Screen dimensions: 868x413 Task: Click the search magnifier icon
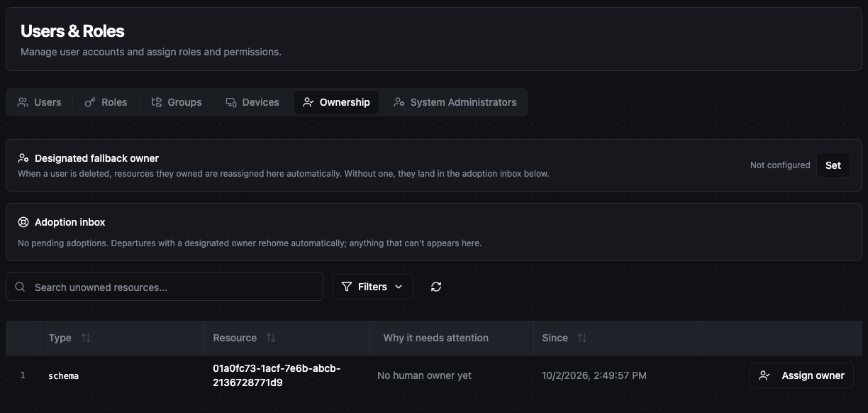(x=21, y=287)
